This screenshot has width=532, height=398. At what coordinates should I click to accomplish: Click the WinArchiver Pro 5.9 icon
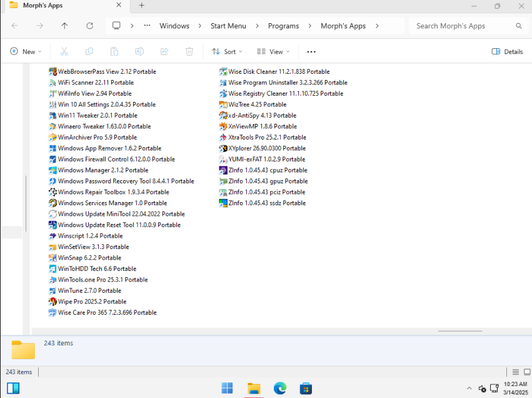click(x=53, y=137)
